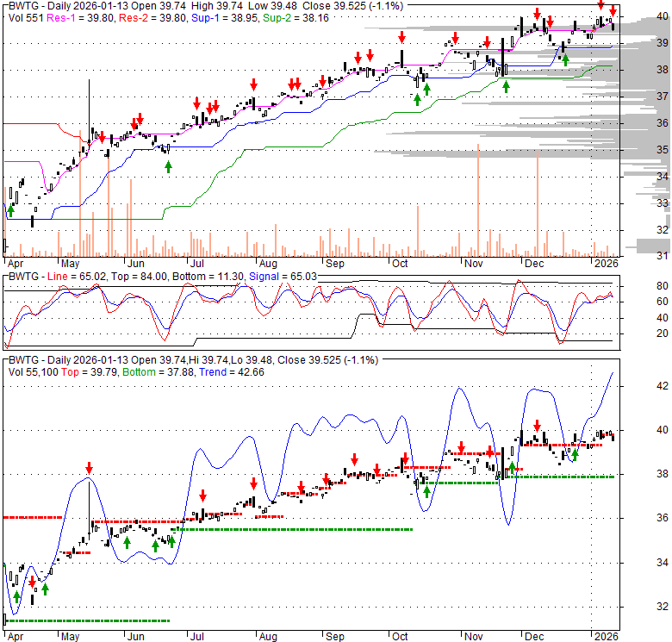Click the green up arrow in December on top chart
672x642 pixels.
[x=565, y=59]
